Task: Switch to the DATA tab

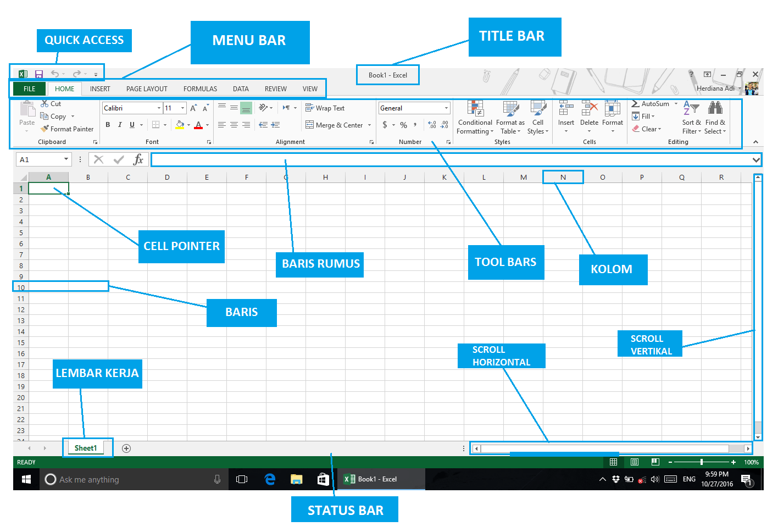Action: point(241,88)
